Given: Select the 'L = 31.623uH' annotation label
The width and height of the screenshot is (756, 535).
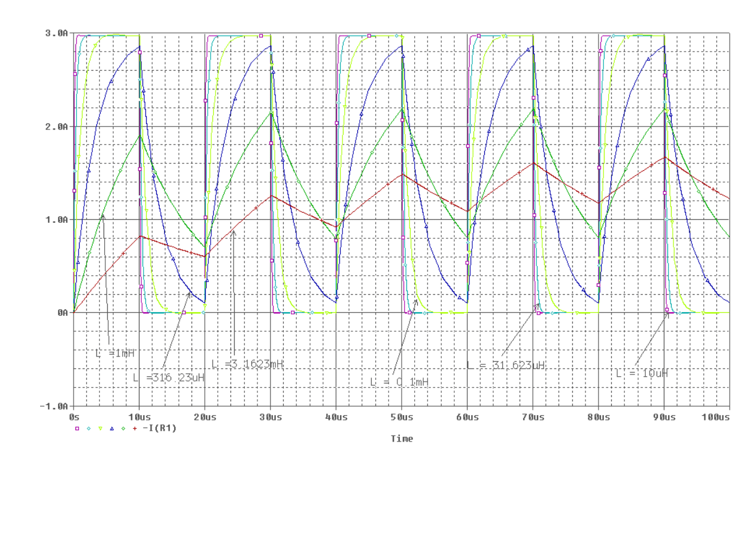Looking at the screenshot, I should tap(505, 365).
